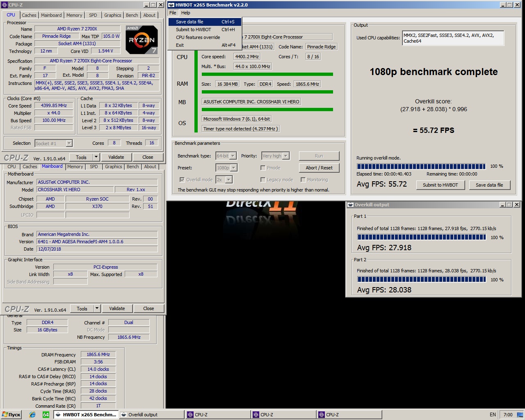Switch to About tab in top CPU-Z
525x420 pixels.
(149, 15)
